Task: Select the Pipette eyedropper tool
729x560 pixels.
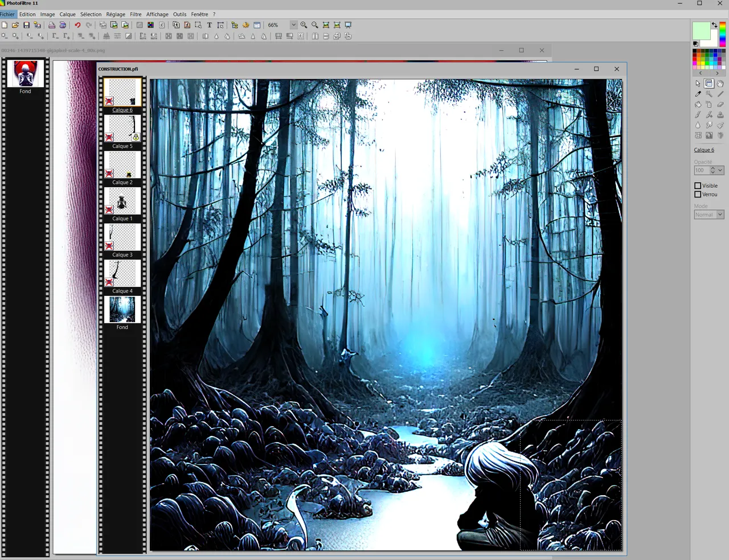Action: tap(698, 94)
